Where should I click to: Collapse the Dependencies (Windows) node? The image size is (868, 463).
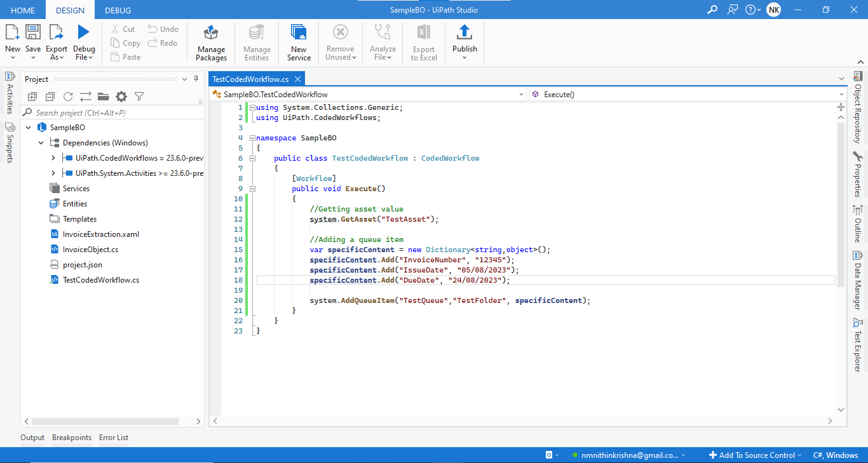tap(41, 143)
